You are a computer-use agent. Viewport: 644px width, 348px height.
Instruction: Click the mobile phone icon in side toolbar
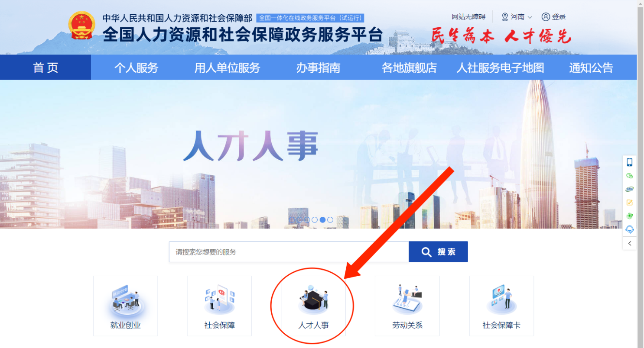[x=630, y=162]
